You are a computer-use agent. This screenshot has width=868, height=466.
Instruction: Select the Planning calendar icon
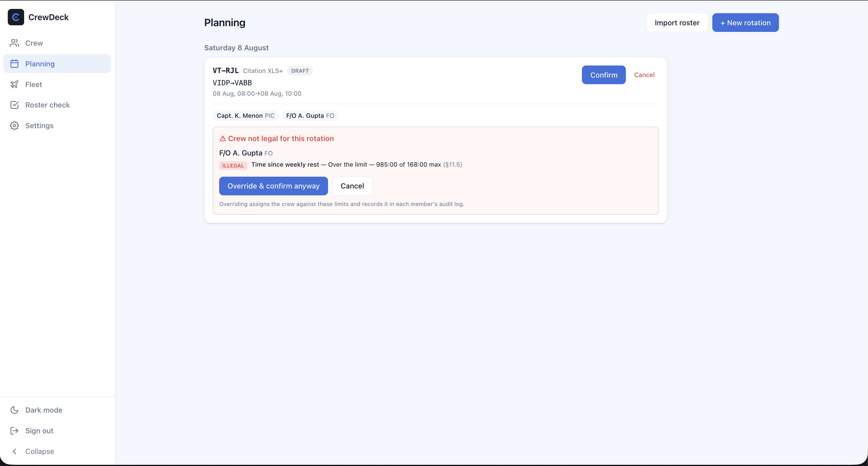(14, 64)
